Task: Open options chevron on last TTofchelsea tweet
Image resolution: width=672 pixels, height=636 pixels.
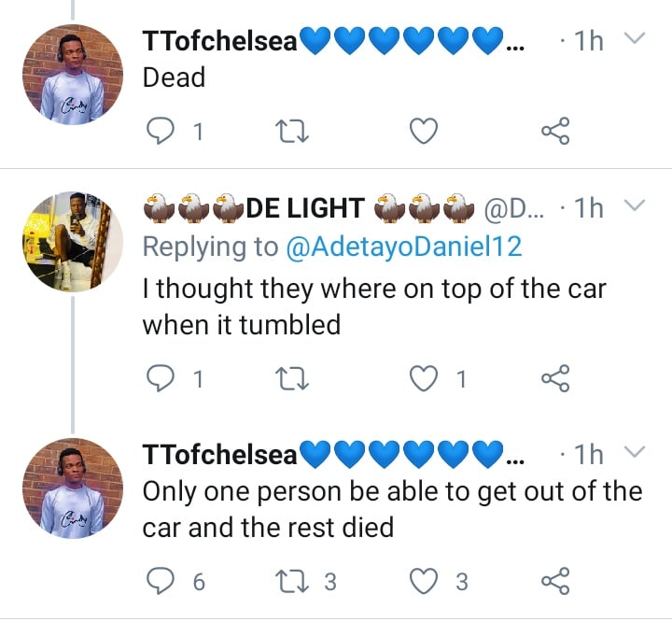Action: tap(633, 454)
